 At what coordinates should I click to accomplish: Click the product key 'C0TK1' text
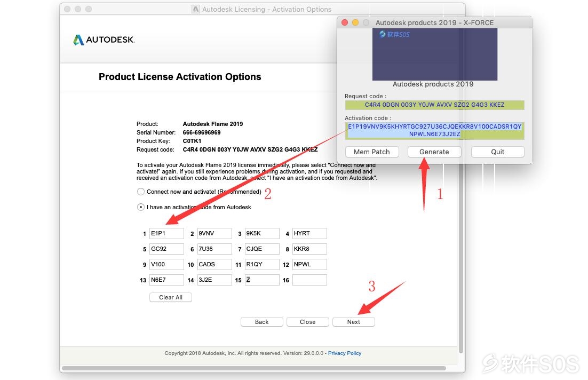(192, 141)
